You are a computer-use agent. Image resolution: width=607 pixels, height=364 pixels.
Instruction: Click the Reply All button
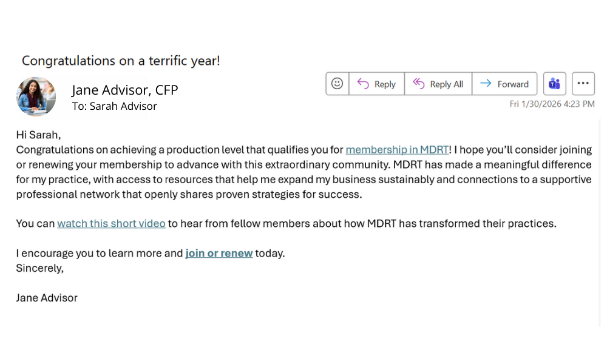[438, 84]
